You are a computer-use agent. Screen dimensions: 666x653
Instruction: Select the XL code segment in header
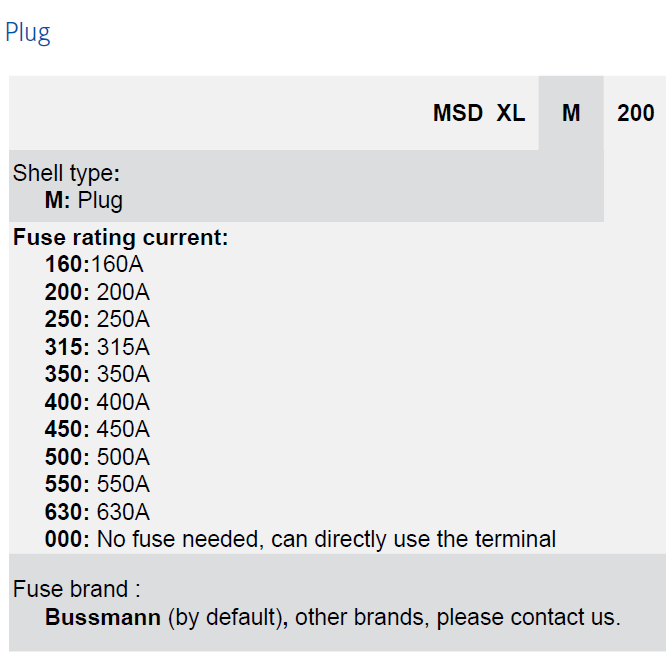click(511, 113)
